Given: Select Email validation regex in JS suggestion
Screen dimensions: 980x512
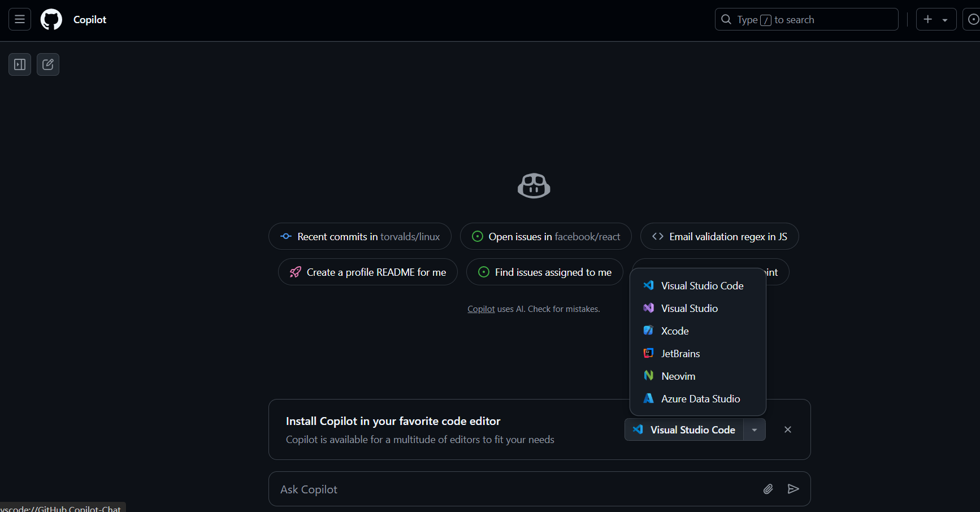Looking at the screenshot, I should tap(719, 236).
